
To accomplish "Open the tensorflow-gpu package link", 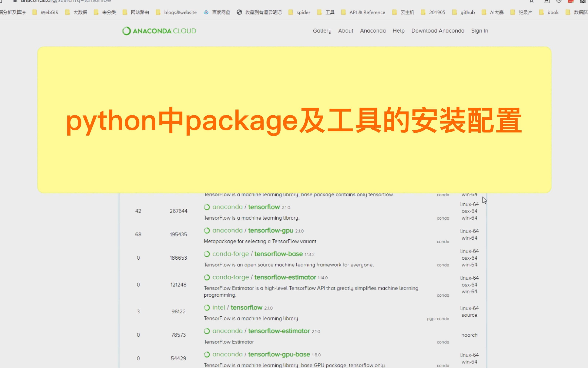I will pos(271,231).
